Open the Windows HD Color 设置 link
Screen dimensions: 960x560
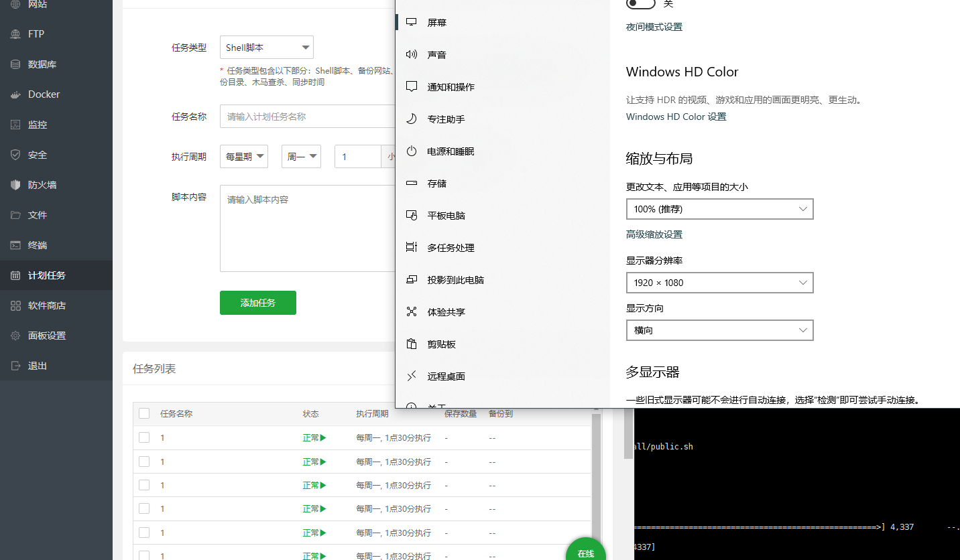[x=676, y=117]
